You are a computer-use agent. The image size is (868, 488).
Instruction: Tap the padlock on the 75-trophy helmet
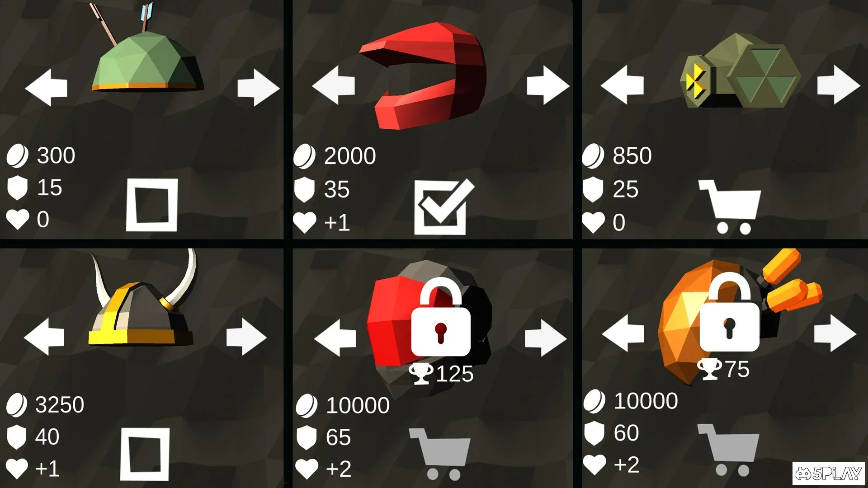click(x=729, y=312)
